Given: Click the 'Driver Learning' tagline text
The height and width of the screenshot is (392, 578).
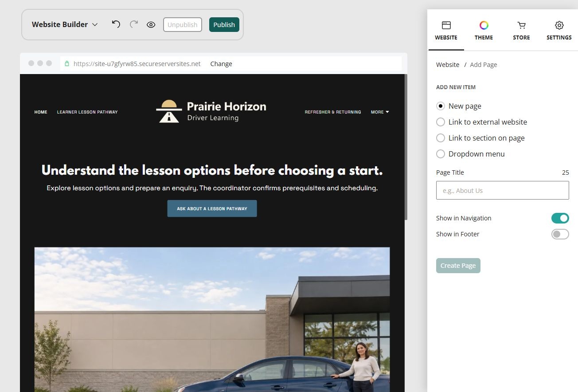Looking at the screenshot, I should pyautogui.click(x=213, y=118).
